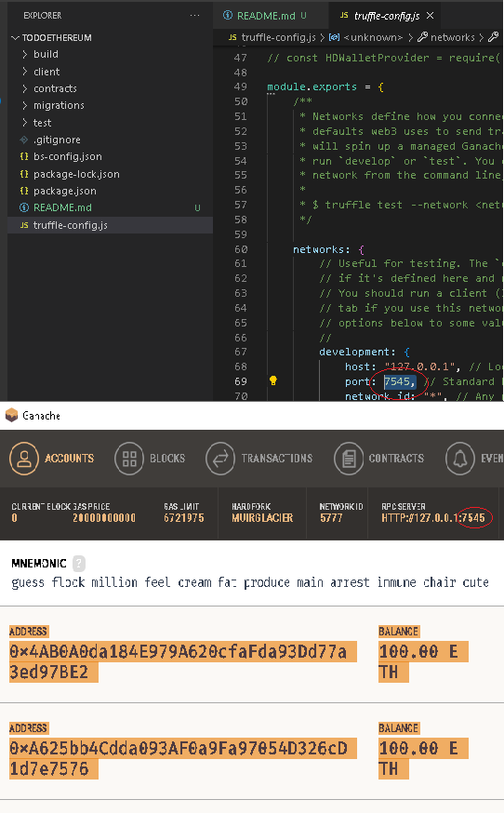Open the Ganache Transactions tab

pyautogui.click(x=259, y=459)
